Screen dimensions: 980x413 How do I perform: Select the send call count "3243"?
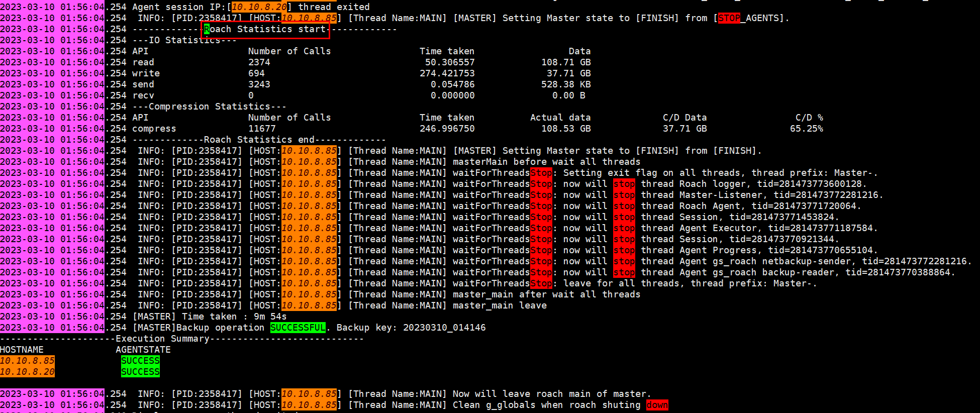[x=259, y=84]
